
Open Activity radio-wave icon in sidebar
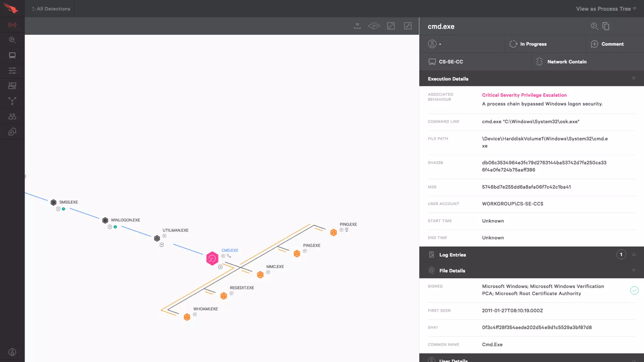click(12, 25)
